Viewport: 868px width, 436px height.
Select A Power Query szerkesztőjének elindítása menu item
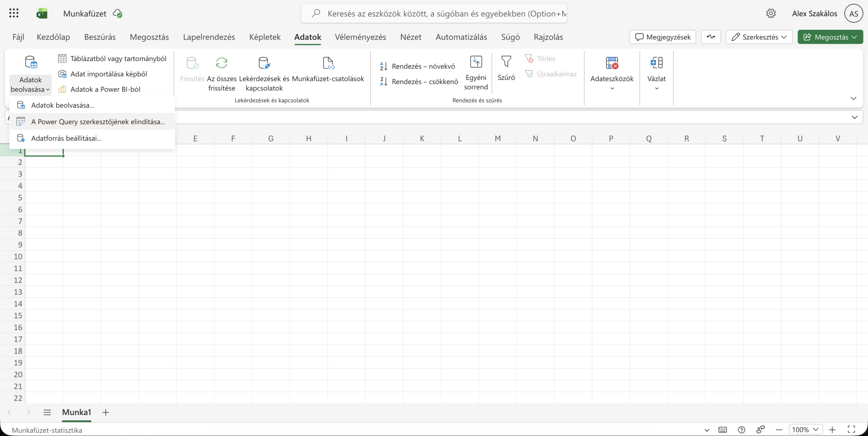(x=98, y=122)
